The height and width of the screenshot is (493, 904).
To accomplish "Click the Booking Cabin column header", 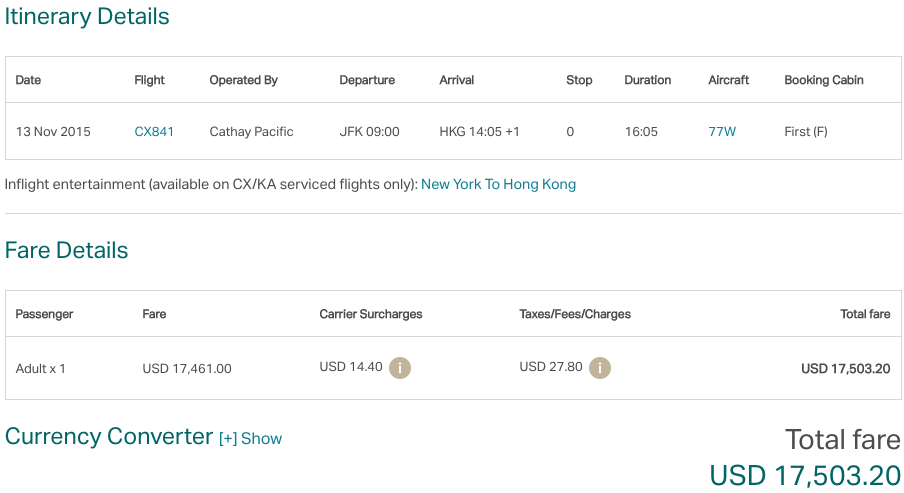I will click(x=824, y=80).
